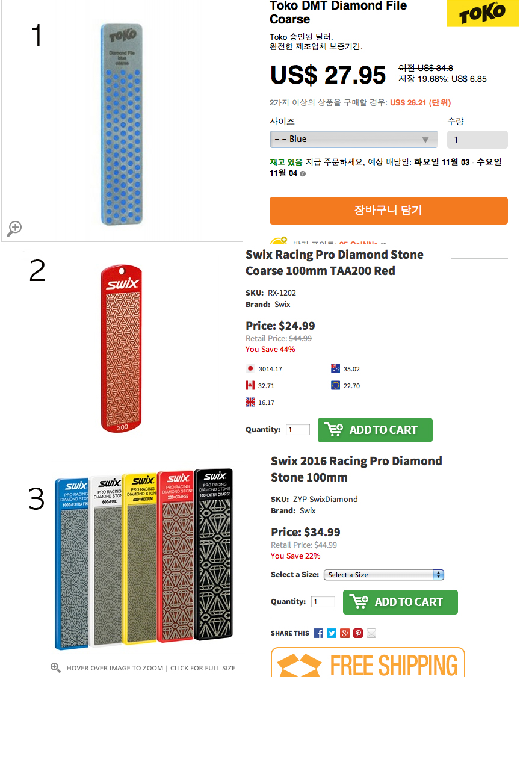Click the Toko quantity field
Viewport: 532px width, 768px height.
point(477,140)
